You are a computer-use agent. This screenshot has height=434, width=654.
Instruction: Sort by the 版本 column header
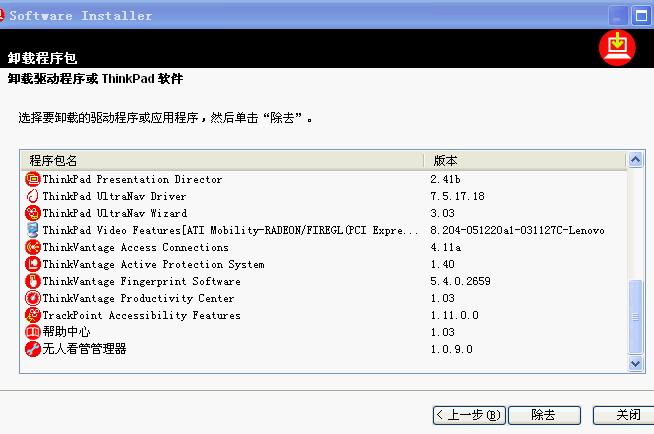coord(525,161)
